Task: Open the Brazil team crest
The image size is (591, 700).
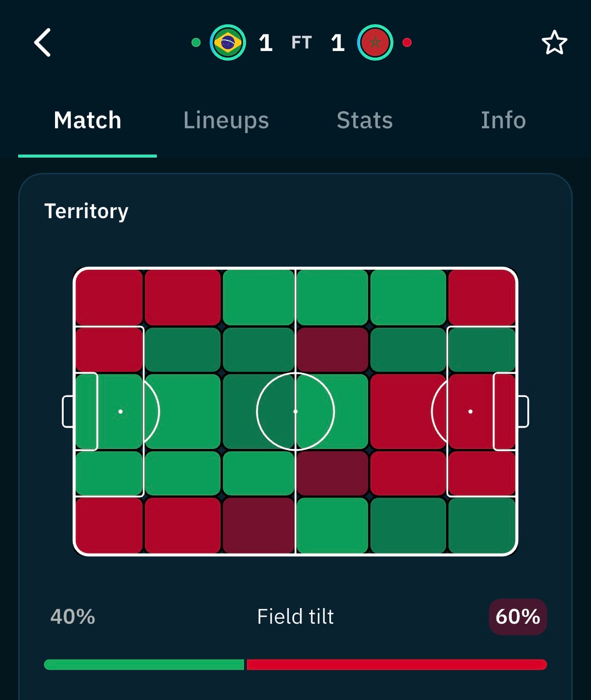Action: pyautogui.click(x=228, y=42)
